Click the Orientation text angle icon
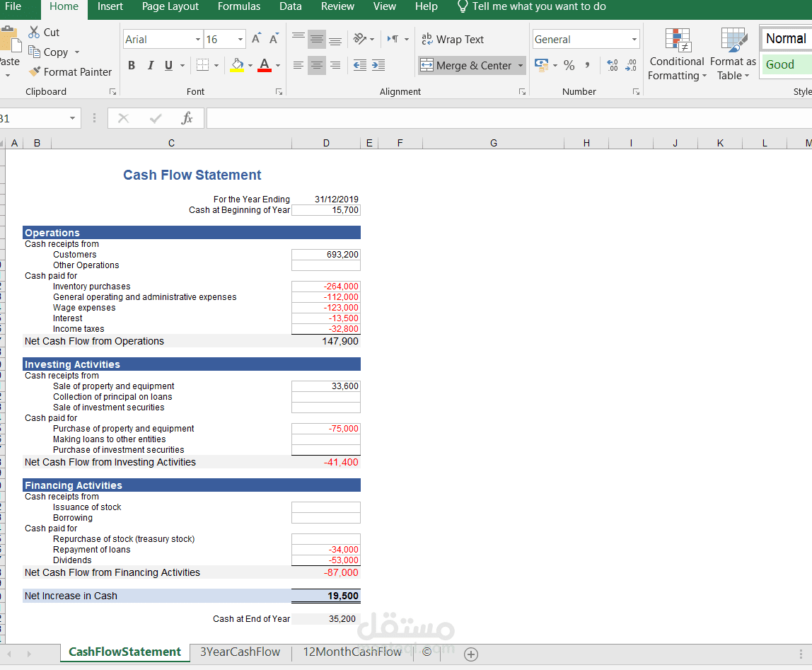This screenshot has width=812, height=670. (360, 39)
